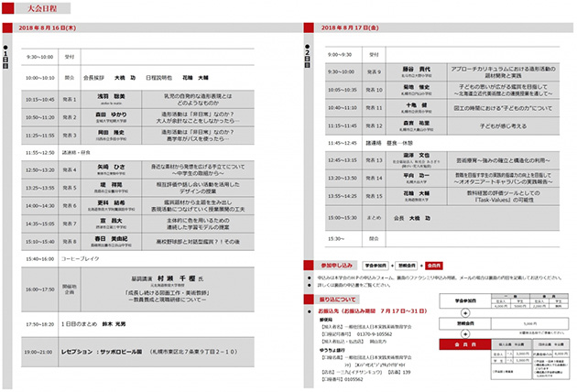Click the 2018年8月16日(木) date header
Viewport: 577px width, 392px height.
[48, 28]
